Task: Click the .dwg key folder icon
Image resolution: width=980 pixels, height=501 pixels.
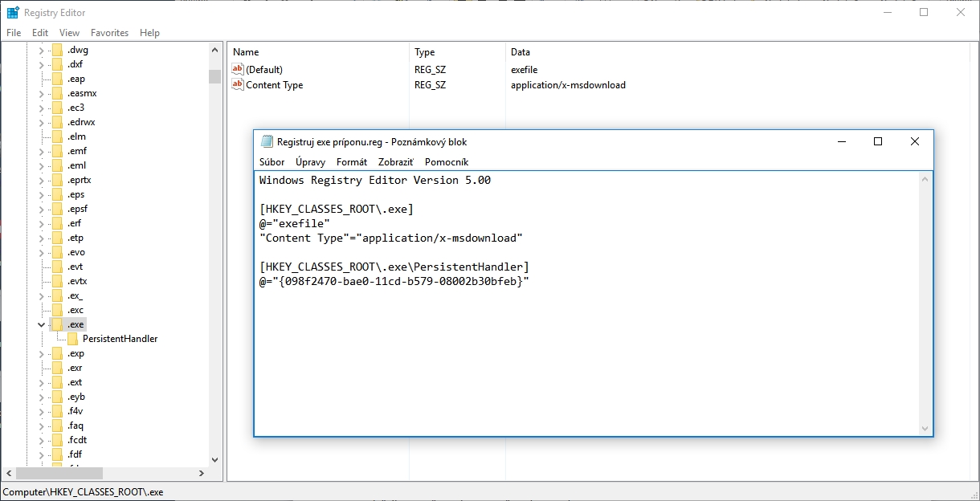Action: point(57,50)
